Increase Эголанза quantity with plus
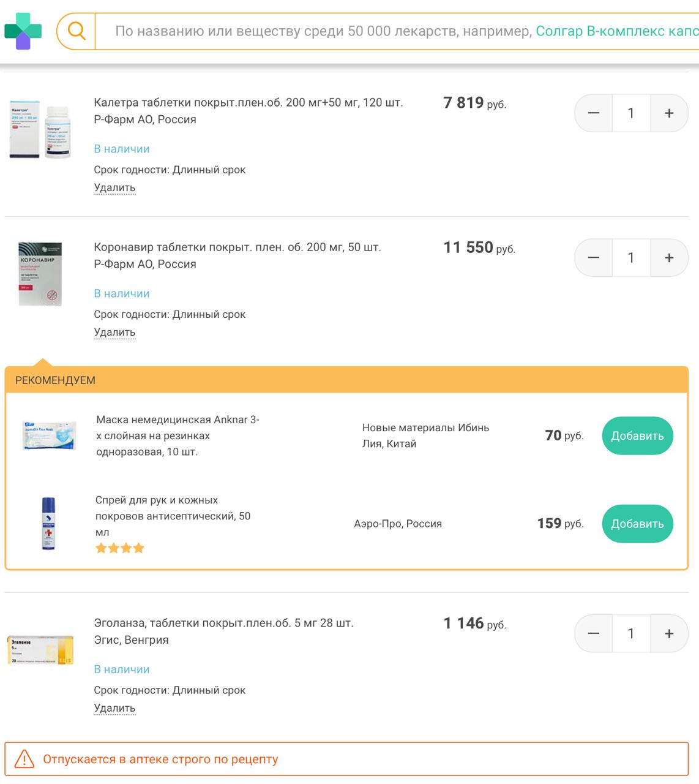 pos(669,634)
